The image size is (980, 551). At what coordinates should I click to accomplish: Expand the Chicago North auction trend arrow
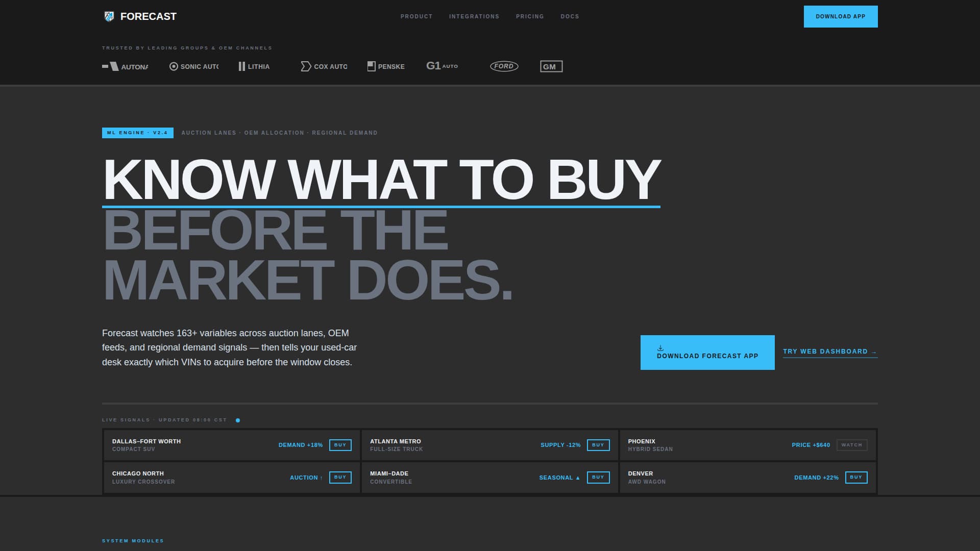coord(322,478)
